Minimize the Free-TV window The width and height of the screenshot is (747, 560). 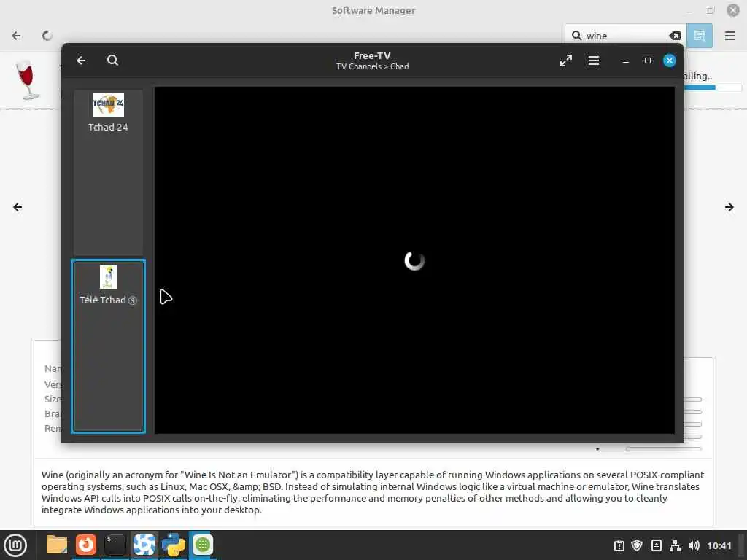coord(625,61)
